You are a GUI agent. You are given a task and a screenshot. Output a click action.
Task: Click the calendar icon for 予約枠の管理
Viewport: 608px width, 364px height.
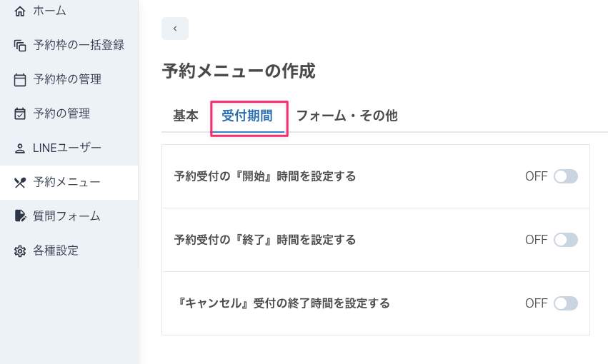tap(20, 80)
